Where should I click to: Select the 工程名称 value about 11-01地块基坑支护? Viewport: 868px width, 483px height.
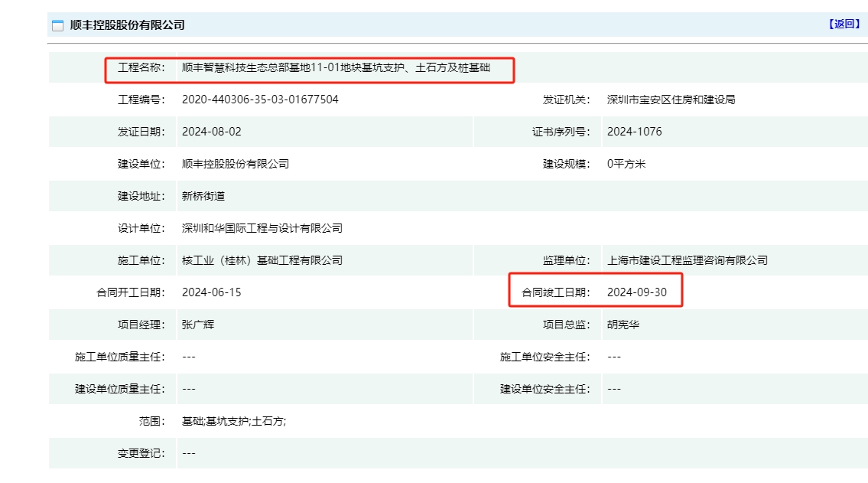click(x=335, y=67)
